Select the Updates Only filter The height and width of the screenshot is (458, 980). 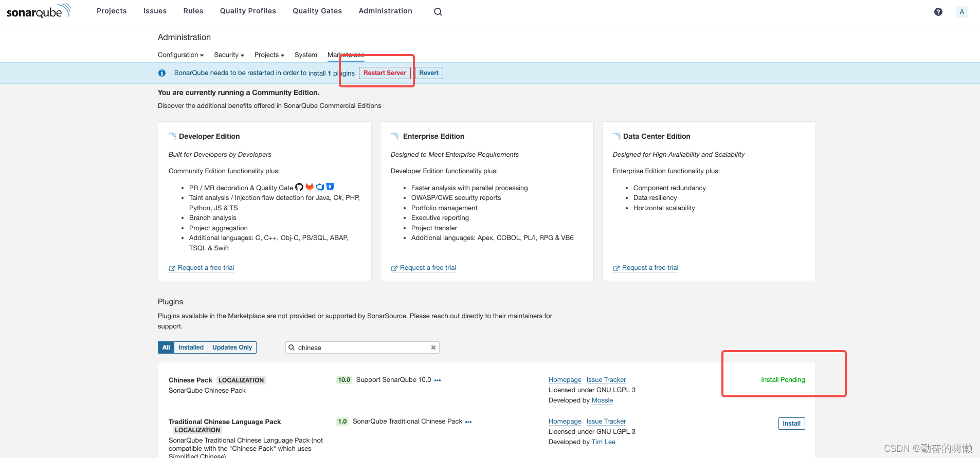[232, 347]
